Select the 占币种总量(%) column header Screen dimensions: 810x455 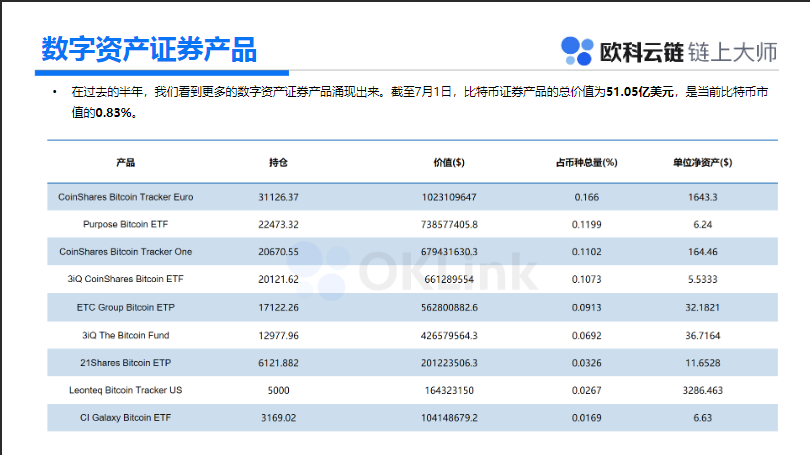pyautogui.click(x=586, y=163)
